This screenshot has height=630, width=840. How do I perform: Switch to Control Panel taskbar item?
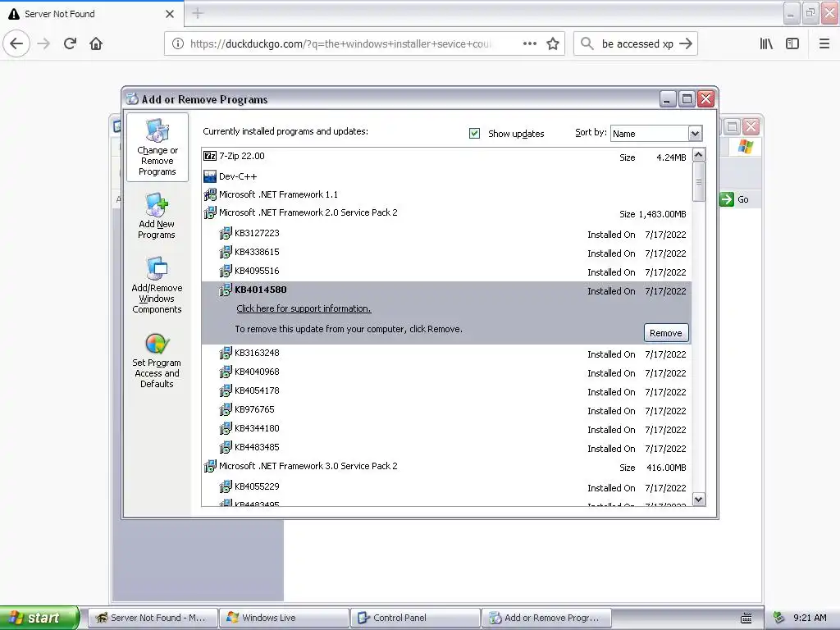415,618
